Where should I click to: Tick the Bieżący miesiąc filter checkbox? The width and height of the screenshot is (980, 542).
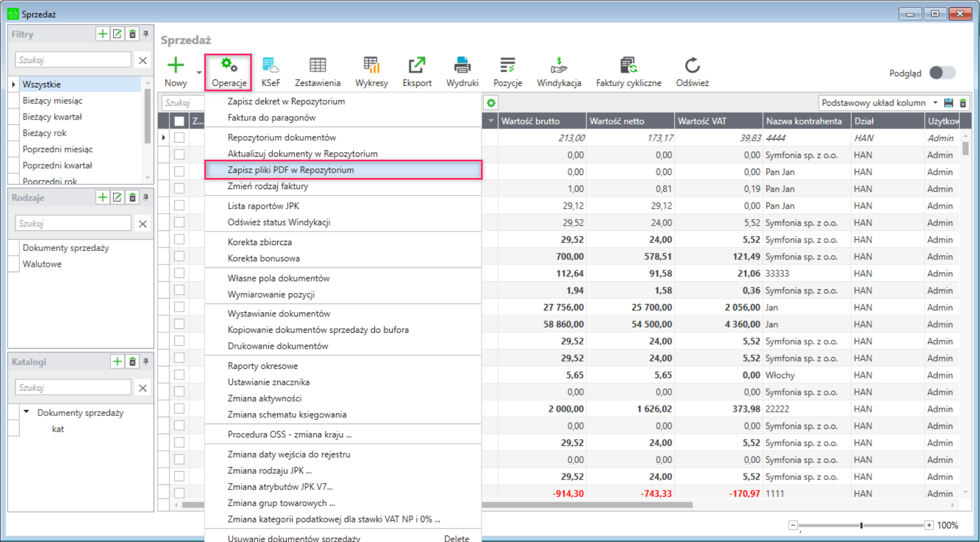(14, 101)
